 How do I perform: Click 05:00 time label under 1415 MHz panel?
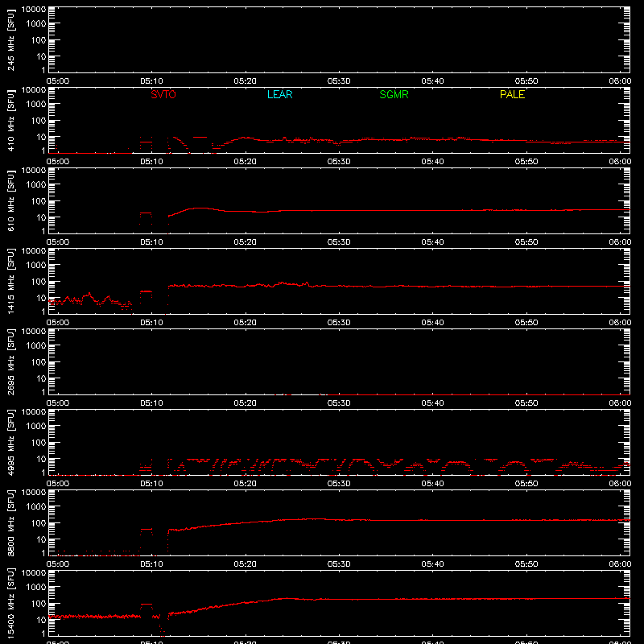click(x=57, y=323)
